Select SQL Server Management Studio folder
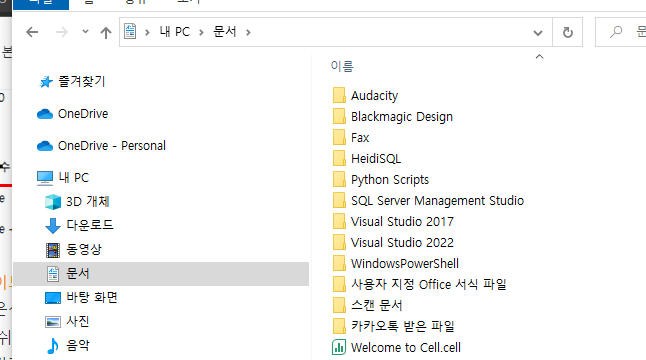The width and height of the screenshot is (646, 360). point(437,201)
